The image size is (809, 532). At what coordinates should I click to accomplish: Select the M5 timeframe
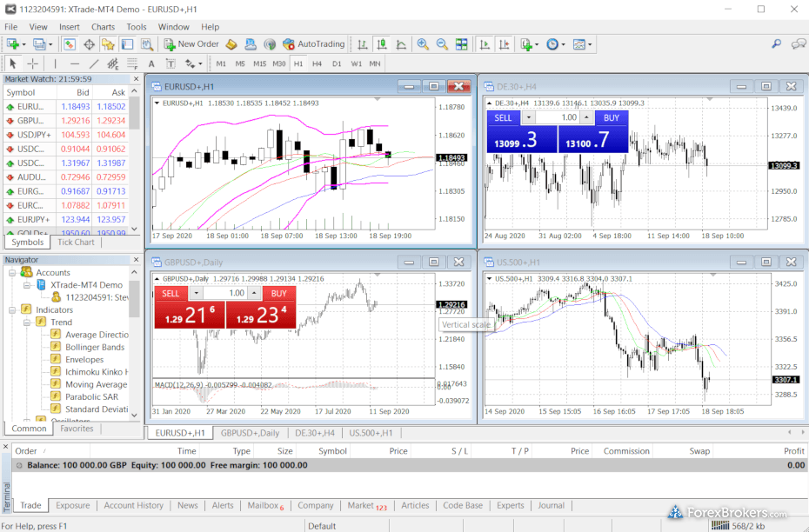click(240, 63)
